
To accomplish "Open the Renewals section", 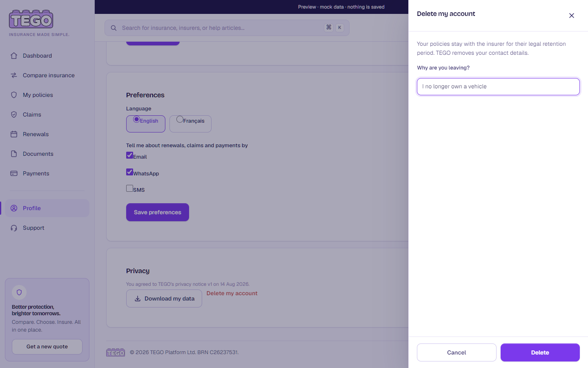I will 47,134.
